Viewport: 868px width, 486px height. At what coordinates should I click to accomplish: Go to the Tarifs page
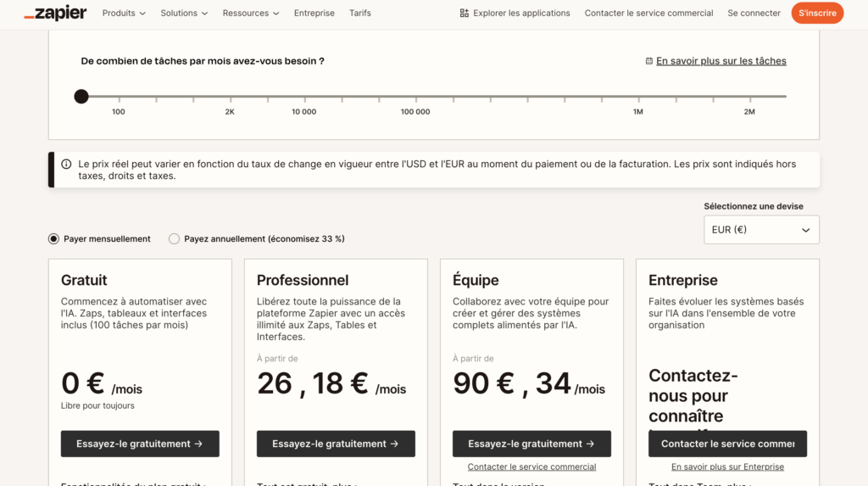[360, 14]
